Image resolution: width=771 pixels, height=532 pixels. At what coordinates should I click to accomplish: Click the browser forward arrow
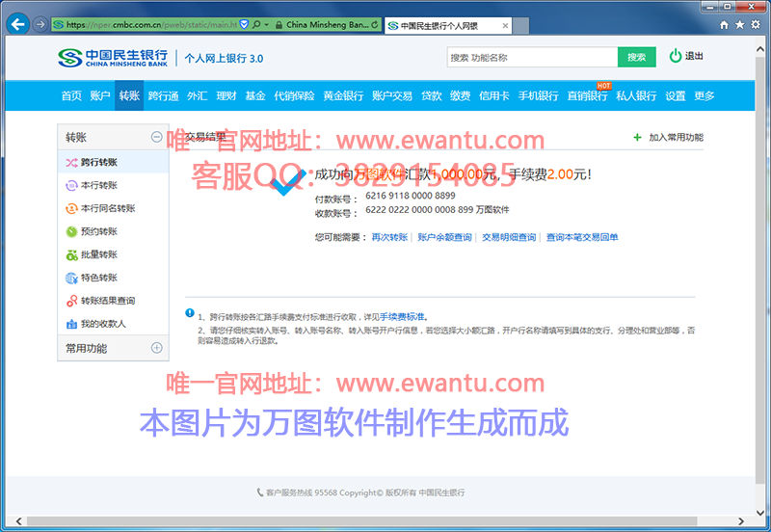(40, 24)
